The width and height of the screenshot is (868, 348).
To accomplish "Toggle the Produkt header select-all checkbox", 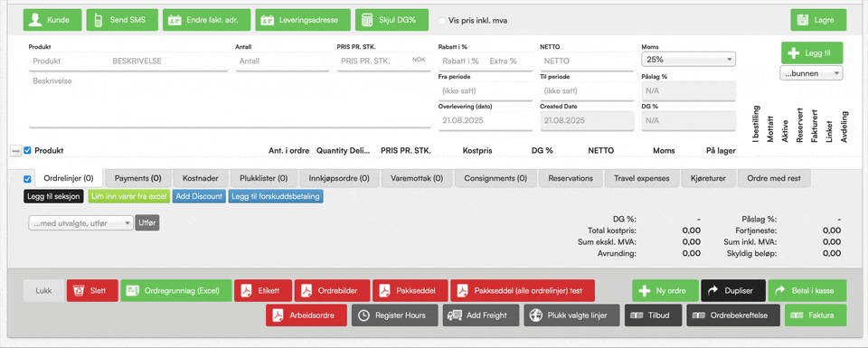I will click(28, 150).
